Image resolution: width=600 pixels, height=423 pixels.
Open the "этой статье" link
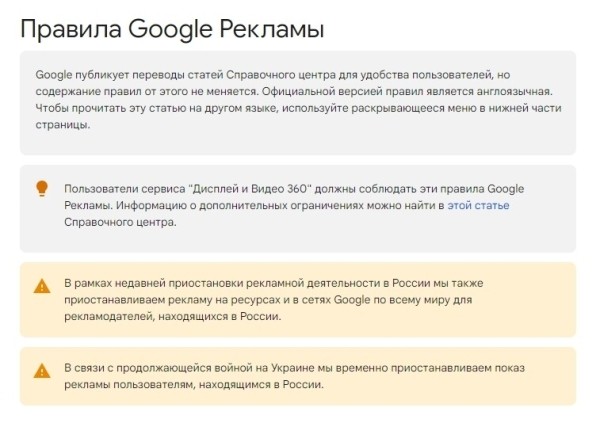tap(478, 205)
